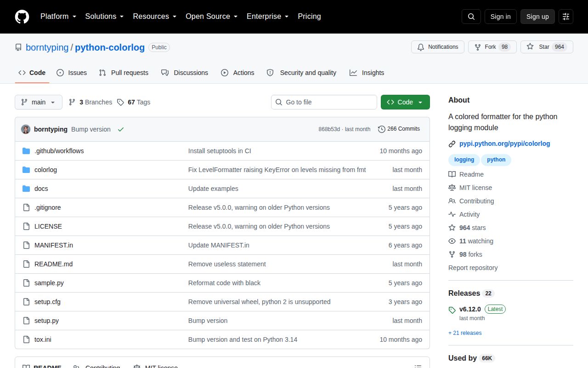
Task: Click borntyping avatar in commit bar
Action: [x=26, y=129]
